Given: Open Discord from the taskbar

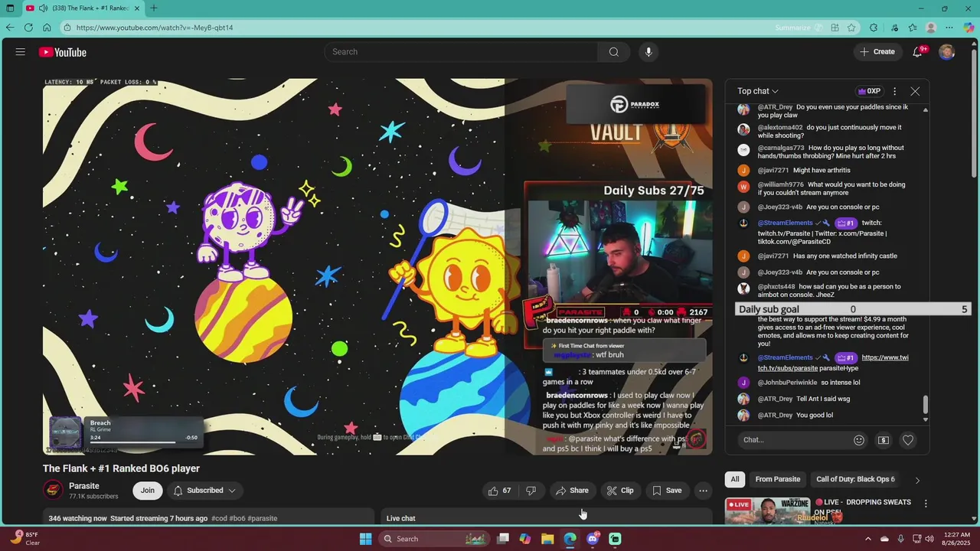Looking at the screenshot, I should tap(593, 539).
